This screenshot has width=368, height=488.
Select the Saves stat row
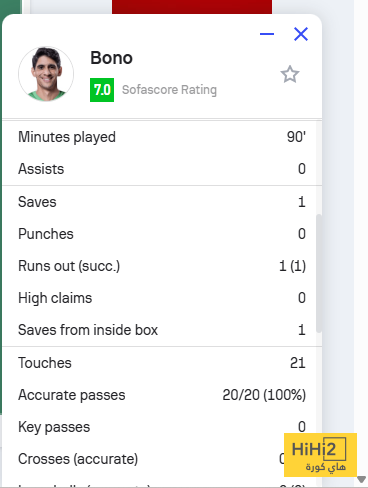pos(162,202)
